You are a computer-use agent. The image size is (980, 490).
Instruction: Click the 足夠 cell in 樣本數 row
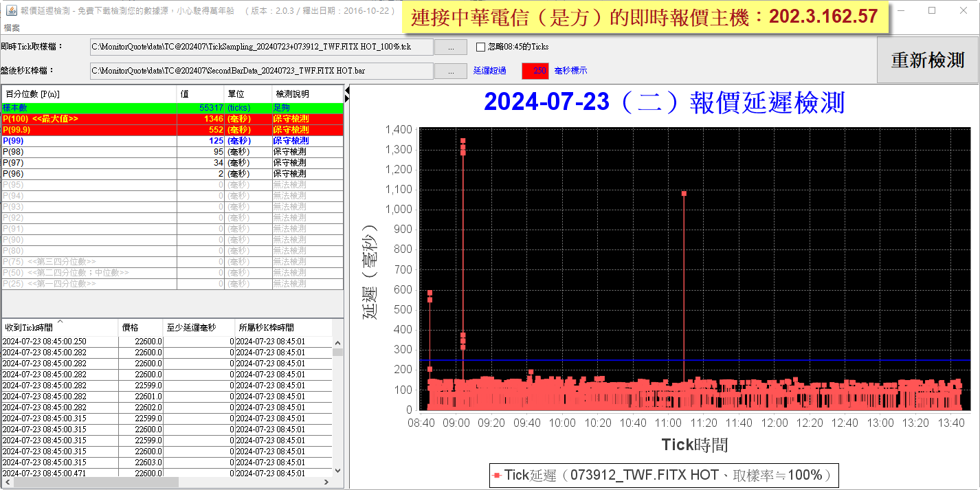point(307,108)
